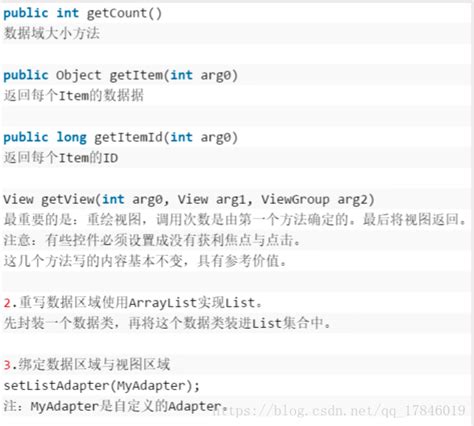The width and height of the screenshot is (474, 426).
Task: Click the note about MyAdapter being custom
Action: 116,406
